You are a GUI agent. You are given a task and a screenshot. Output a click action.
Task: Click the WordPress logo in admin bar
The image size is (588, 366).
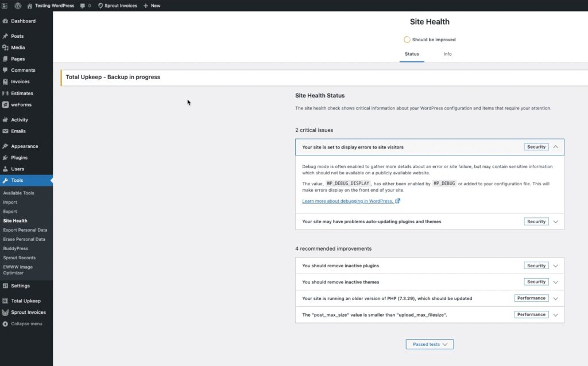pyautogui.click(x=18, y=6)
